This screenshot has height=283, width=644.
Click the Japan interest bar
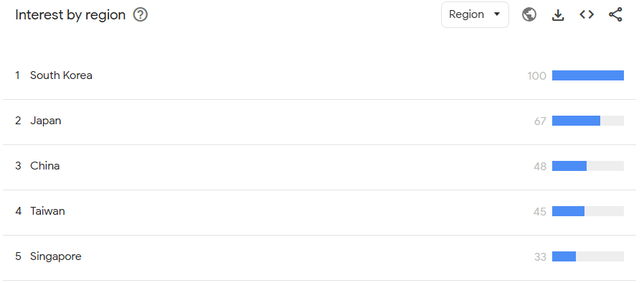588,121
